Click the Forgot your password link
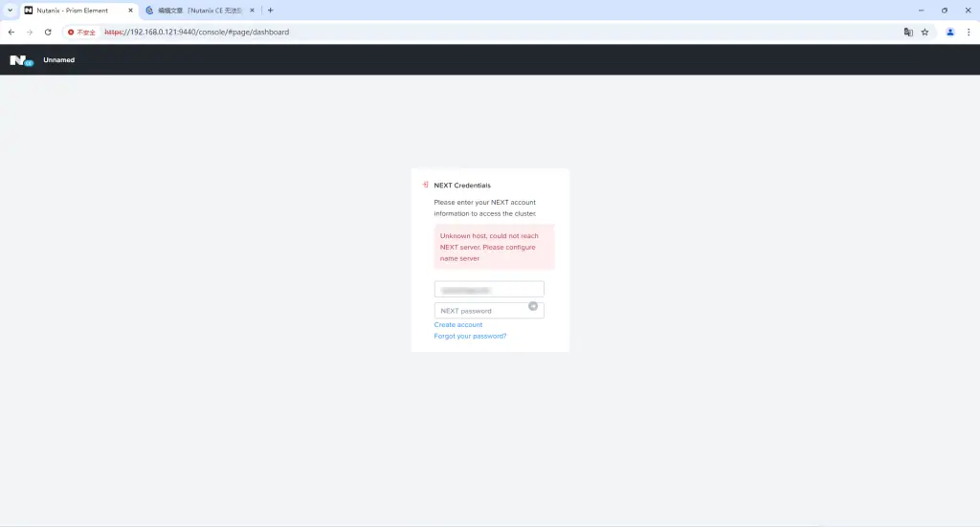This screenshot has width=980, height=527. pos(470,337)
